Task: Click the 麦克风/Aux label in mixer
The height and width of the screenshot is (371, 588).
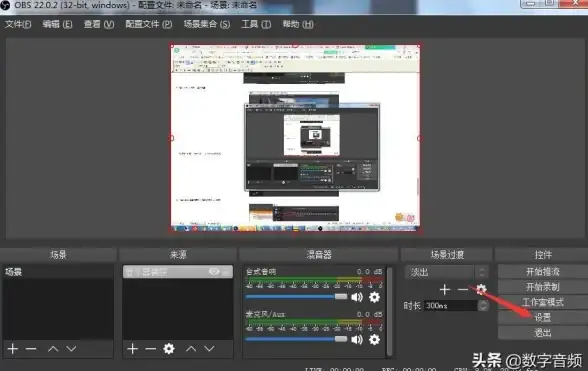Action: tap(265, 314)
